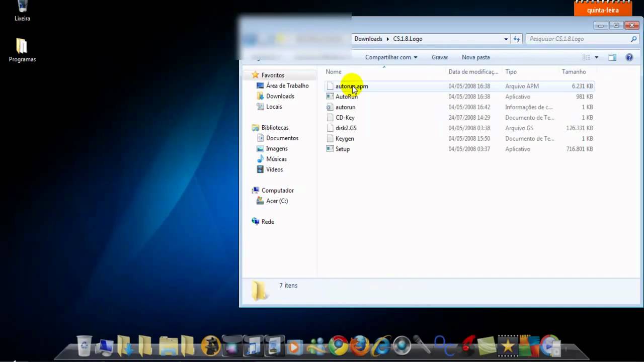This screenshot has width=644, height=362.
Task: Sort by Data de modificação column
Action: (x=474, y=72)
